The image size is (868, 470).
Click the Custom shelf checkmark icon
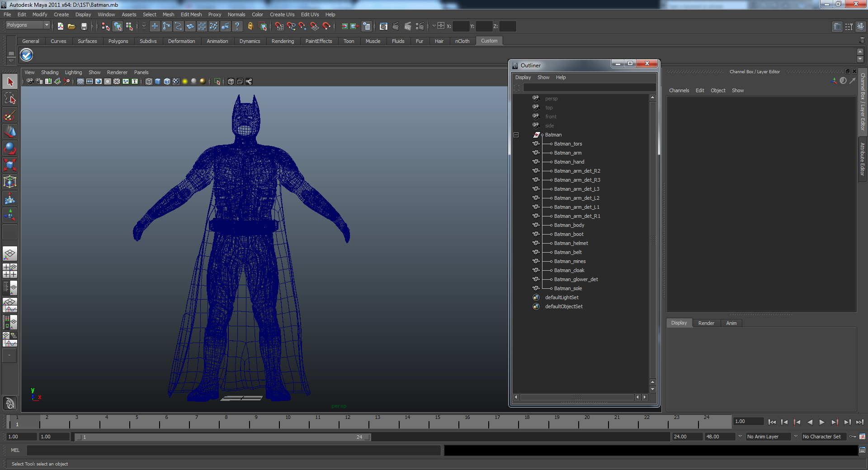coord(27,55)
